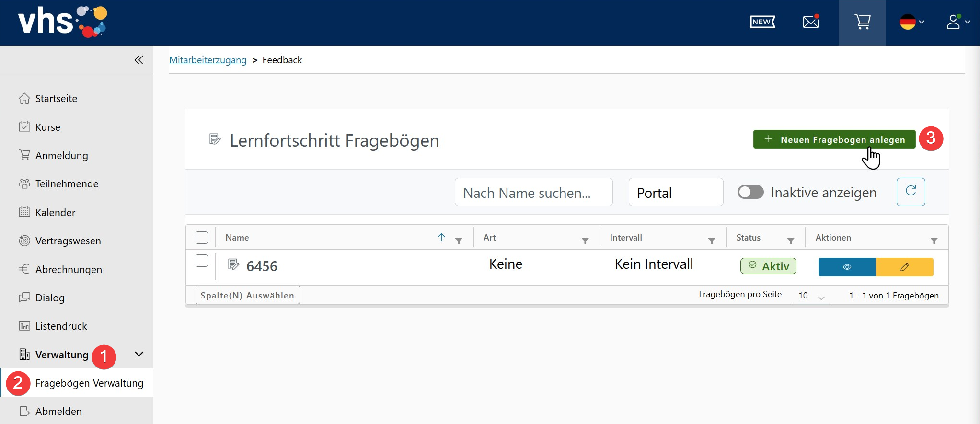Click the Abrechnungen euro icon
The width and height of the screenshot is (980, 424).
tap(24, 269)
